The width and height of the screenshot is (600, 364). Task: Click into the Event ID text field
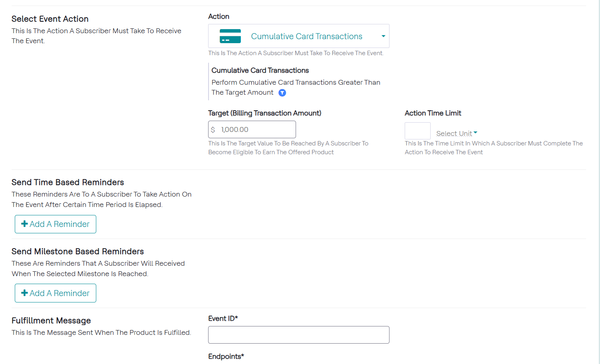[298, 335]
